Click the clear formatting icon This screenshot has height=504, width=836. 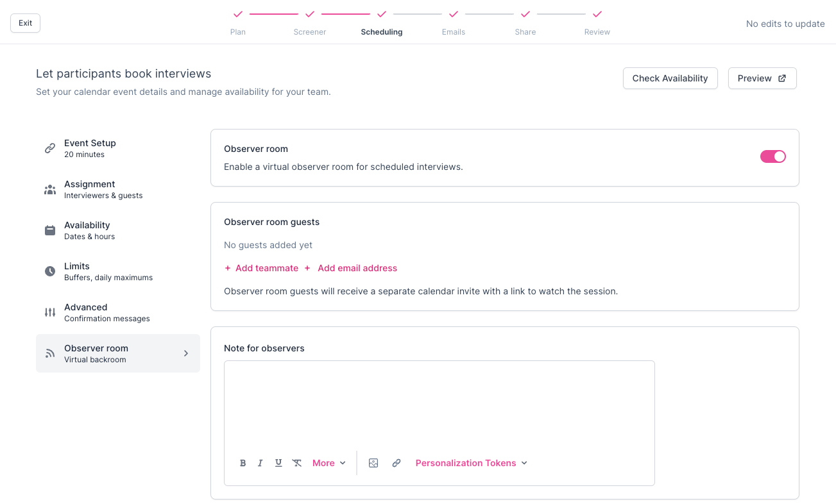(297, 463)
